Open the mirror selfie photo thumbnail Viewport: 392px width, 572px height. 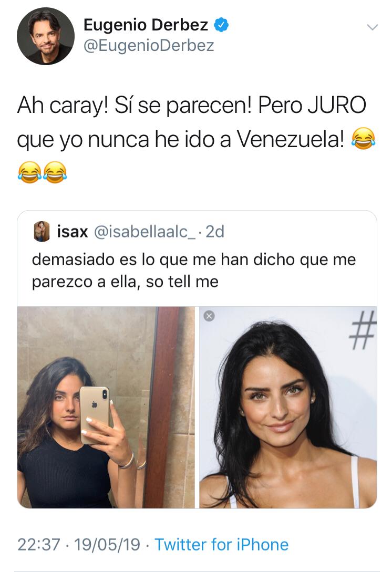point(106,407)
